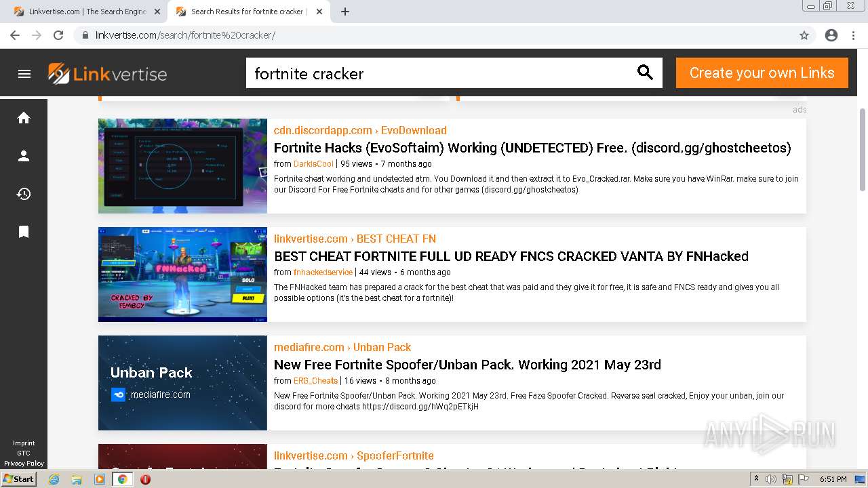The height and width of the screenshot is (488, 868).
Task: Click the page vertical scrollbar
Action: click(863, 149)
